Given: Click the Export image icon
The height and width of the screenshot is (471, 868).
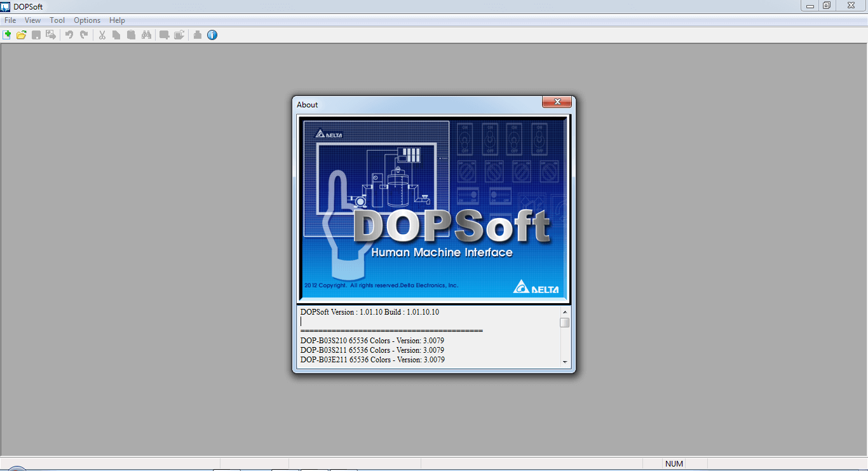Looking at the screenshot, I should [51, 35].
